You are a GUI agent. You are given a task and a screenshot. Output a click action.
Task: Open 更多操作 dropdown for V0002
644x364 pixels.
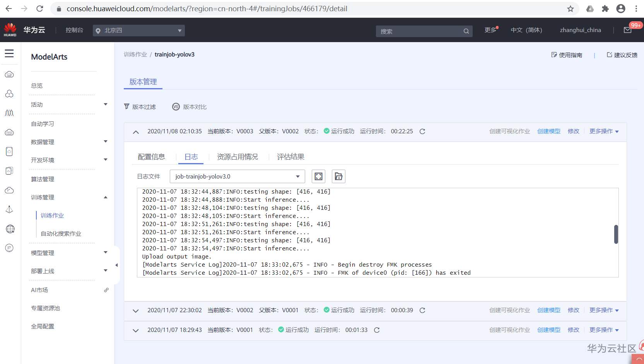point(604,310)
